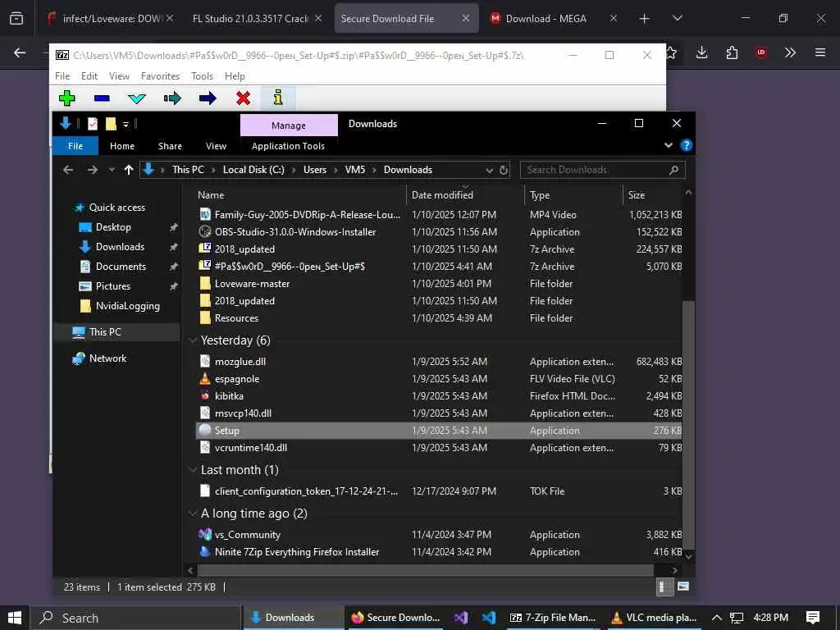Open Tools menu in 7-Zip window

[x=203, y=76]
